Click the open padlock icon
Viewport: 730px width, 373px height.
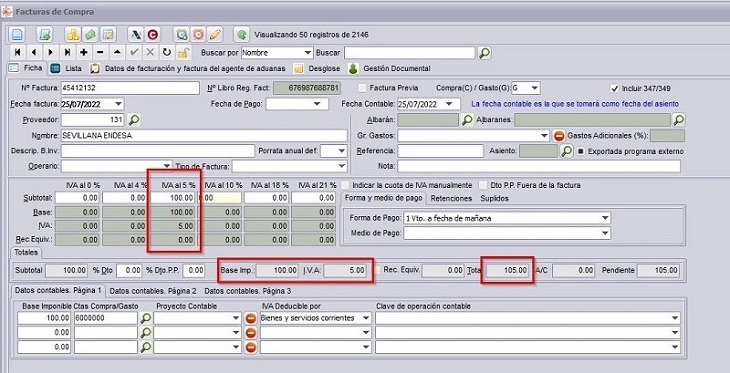(183, 52)
